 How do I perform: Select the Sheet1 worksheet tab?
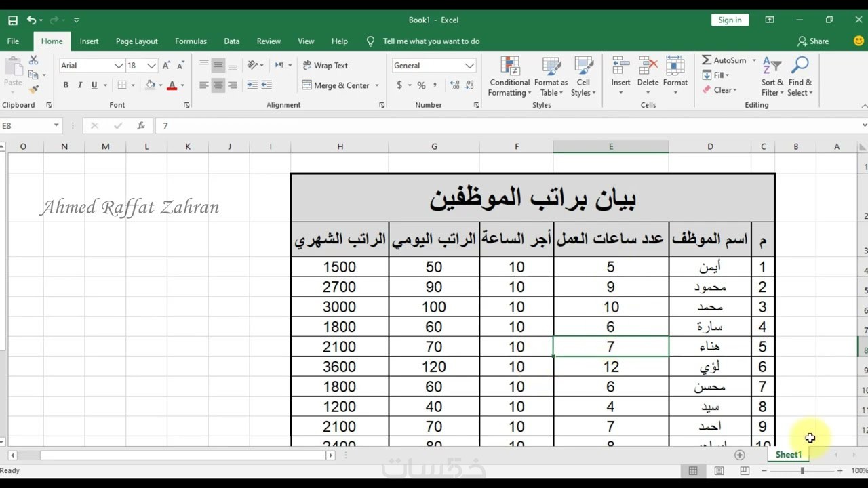pos(789,455)
